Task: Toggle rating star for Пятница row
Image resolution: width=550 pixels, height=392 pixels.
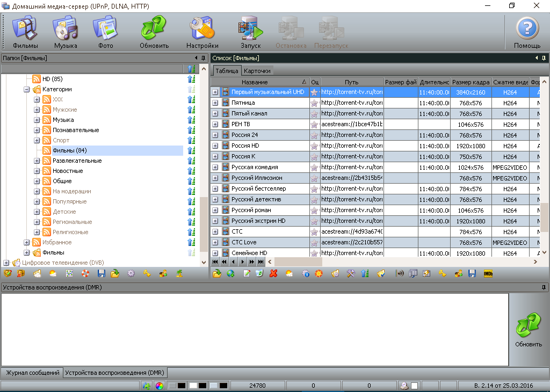Action: [315, 103]
